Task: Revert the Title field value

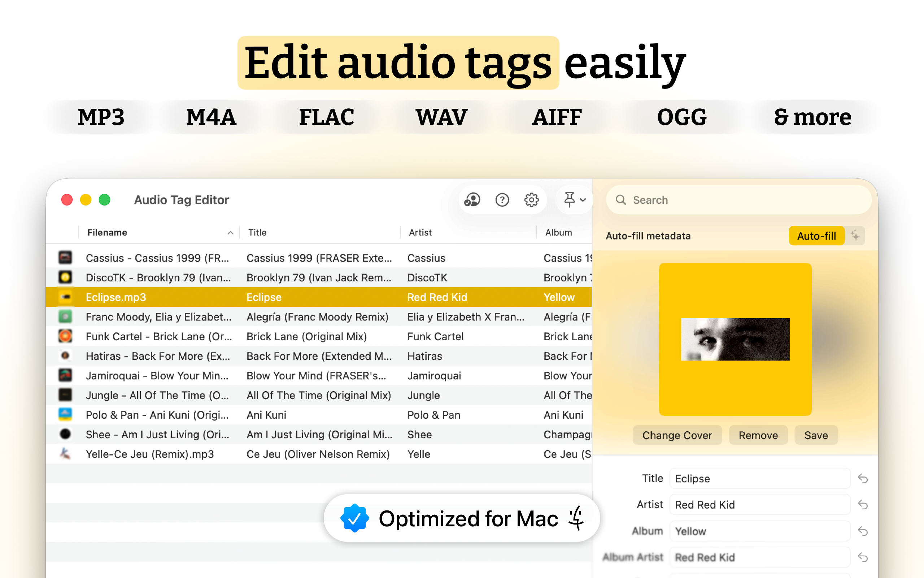Action: point(863,478)
